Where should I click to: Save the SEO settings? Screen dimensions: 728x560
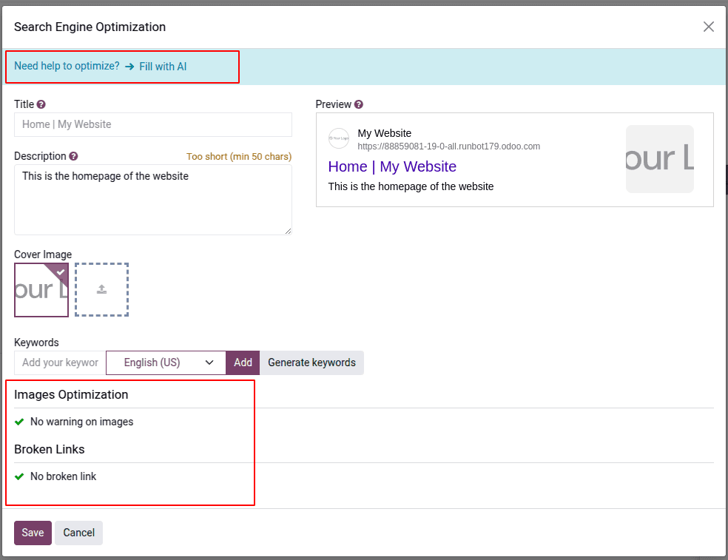(x=33, y=533)
